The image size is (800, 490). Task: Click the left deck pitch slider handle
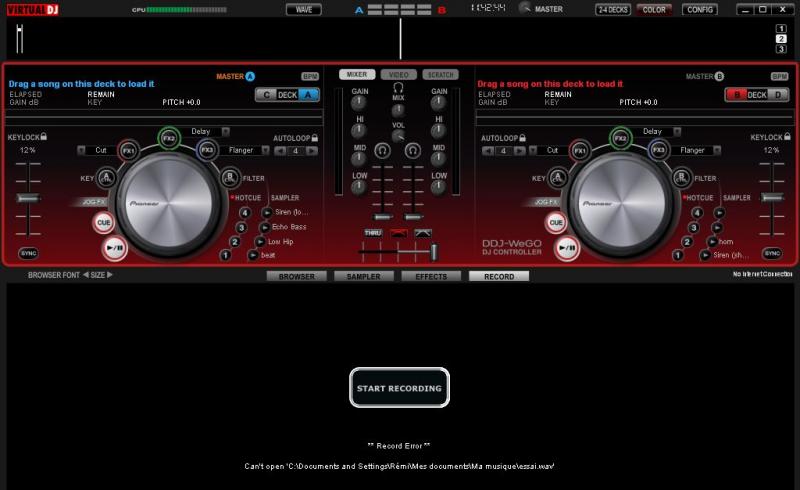point(28,198)
